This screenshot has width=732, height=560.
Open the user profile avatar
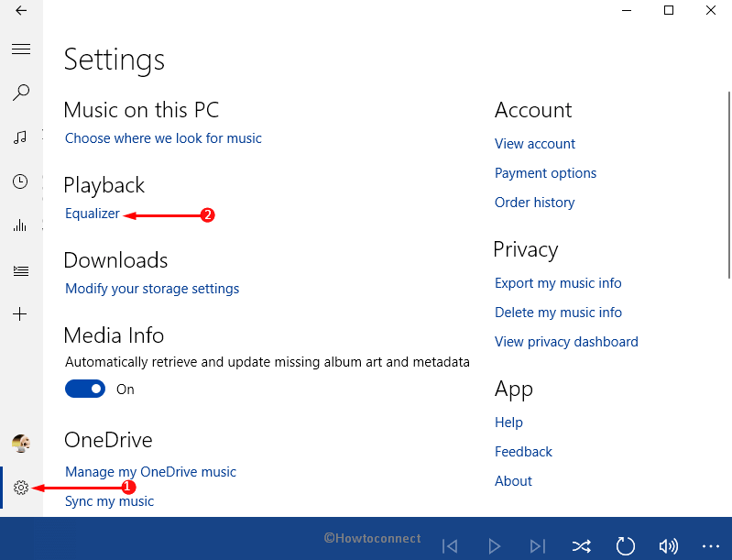coord(21,443)
